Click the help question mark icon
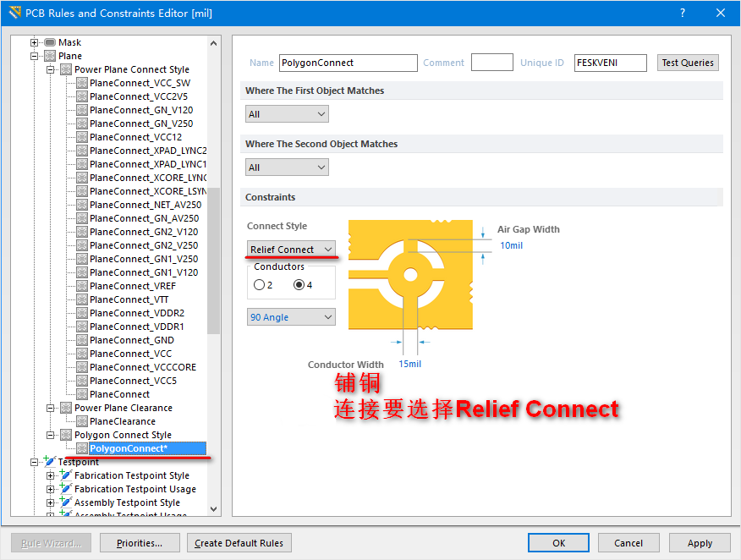 [682, 13]
